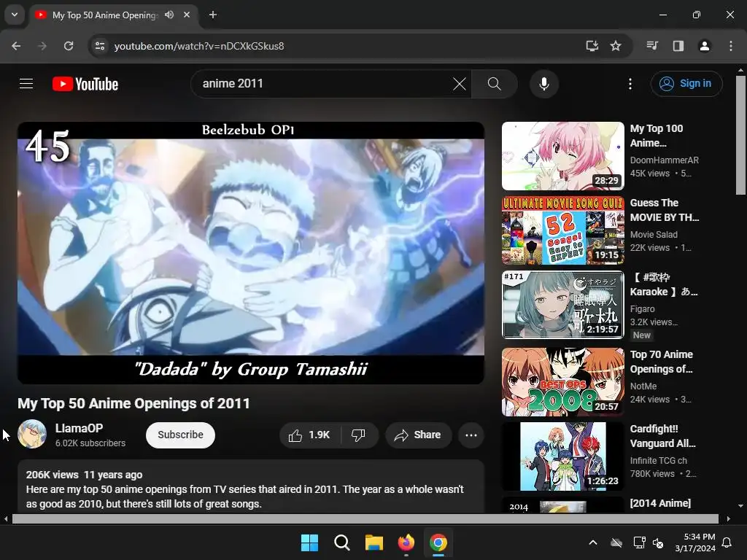Open taskbar Search
This screenshot has width=747, height=560.
tap(341, 542)
